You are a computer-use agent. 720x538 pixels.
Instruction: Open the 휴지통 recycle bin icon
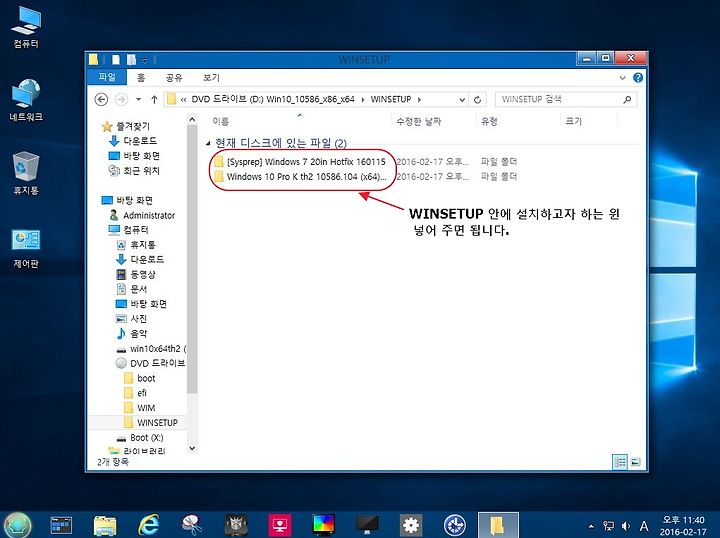(x=26, y=173)
